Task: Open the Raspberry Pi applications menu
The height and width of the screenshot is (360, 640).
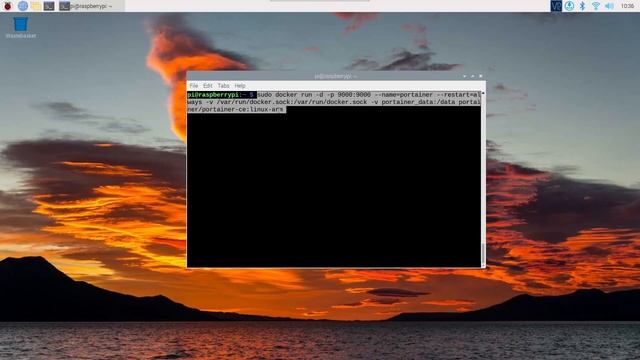Action: coord(7,6)
